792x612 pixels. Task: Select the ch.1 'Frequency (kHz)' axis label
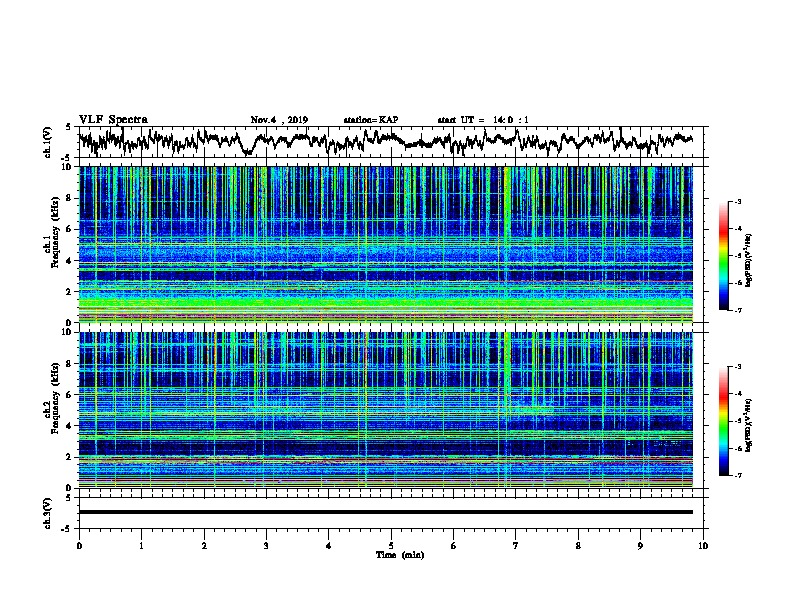click(x=56, y=232)
